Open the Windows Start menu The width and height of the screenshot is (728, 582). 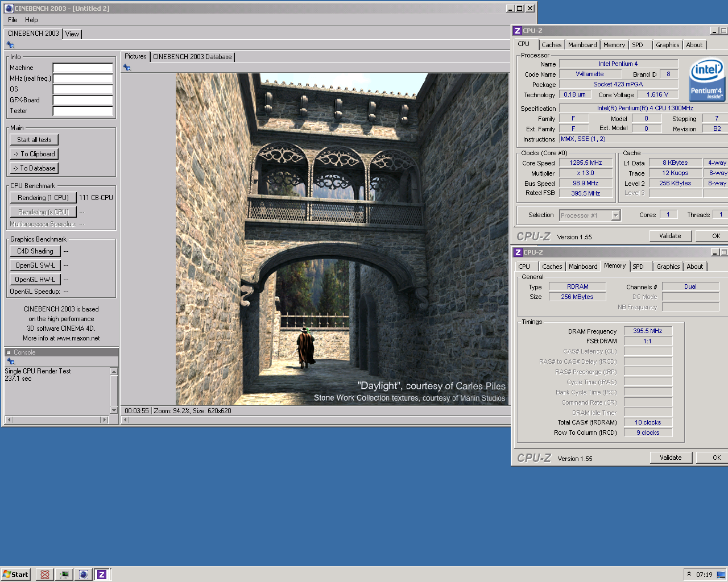coord(15,575)
